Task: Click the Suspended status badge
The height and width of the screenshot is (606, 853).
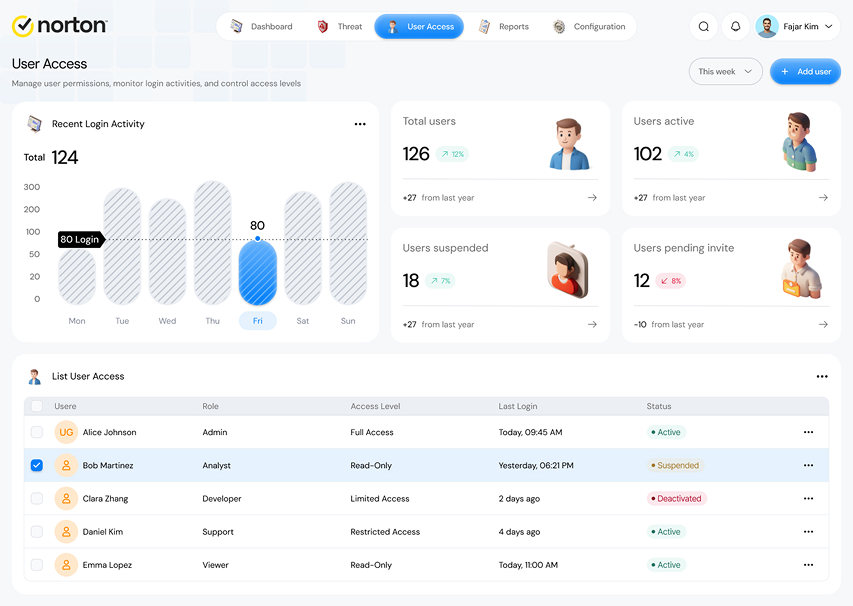Action: (675, 465)
